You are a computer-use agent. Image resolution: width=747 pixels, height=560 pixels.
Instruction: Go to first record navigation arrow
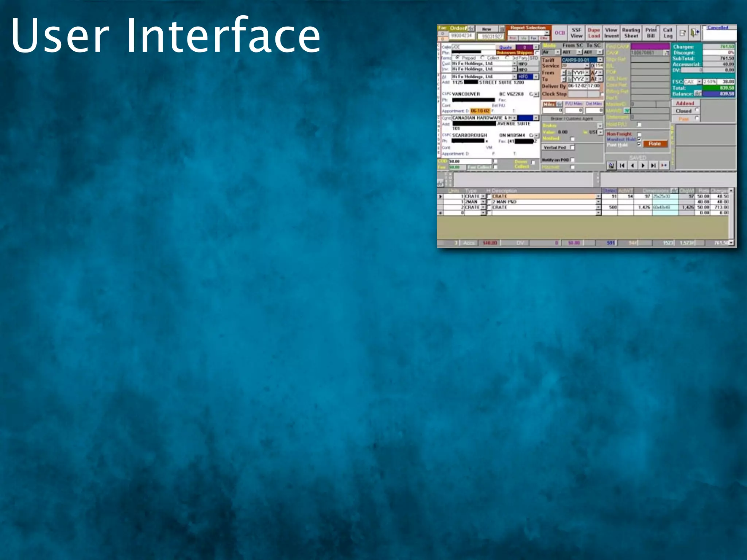[x=622, y=166]
